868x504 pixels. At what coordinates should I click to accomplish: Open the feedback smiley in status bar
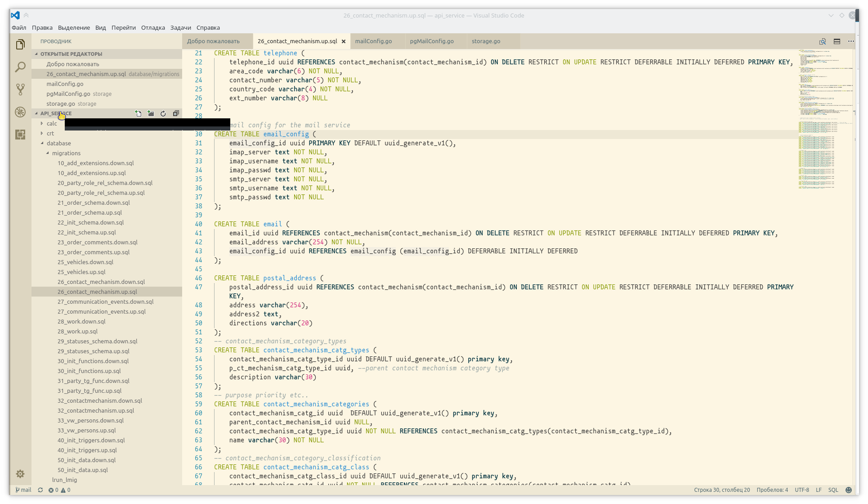pyautogui.click(x=849, y=490)
